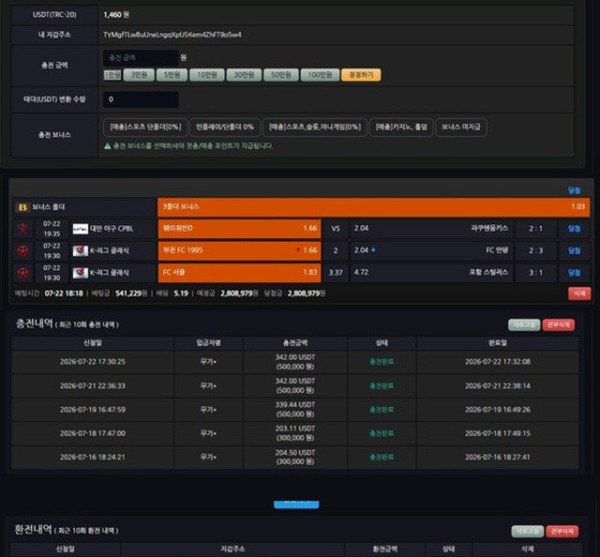
Task: Click the 완료일 column header
Action: tap(497, 343)
